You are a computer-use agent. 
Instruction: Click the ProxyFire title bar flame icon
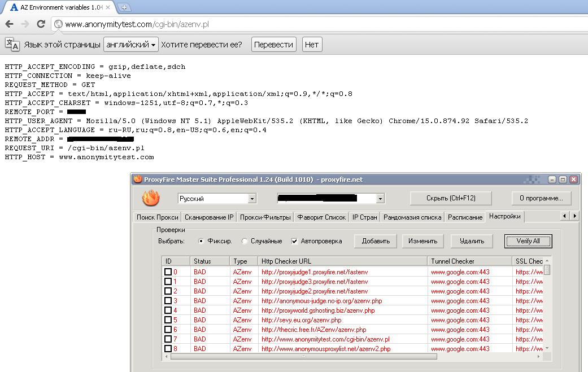pyautogui.click(x=138, y=179)
